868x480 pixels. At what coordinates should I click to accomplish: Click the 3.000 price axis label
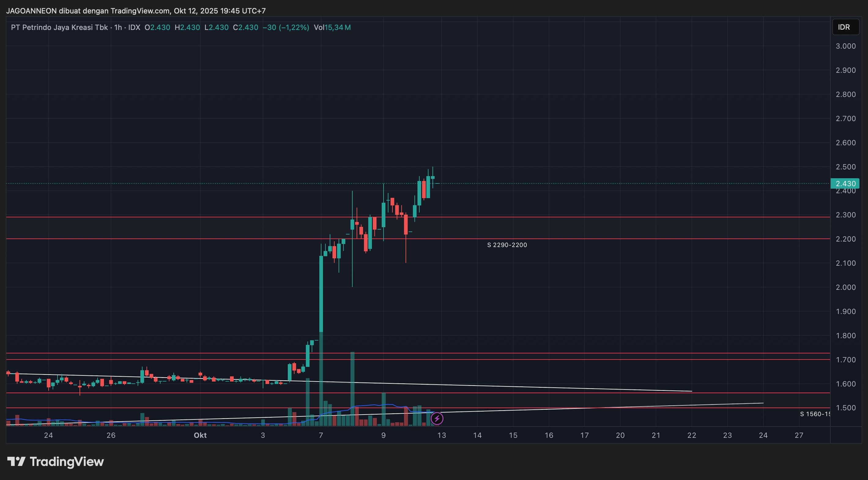tap(845, 46)
